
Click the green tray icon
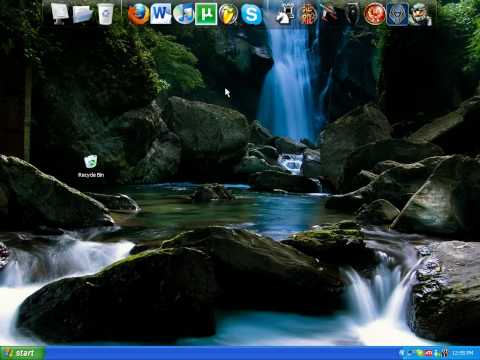coord(420,353)
